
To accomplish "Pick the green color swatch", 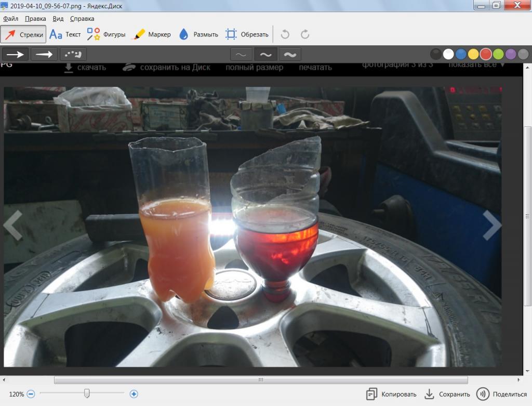I will click(498, 54).
